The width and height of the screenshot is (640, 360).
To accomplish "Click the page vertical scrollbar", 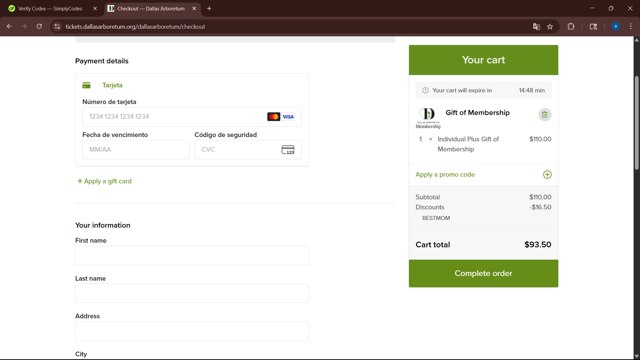I will [x=636, y=123].
